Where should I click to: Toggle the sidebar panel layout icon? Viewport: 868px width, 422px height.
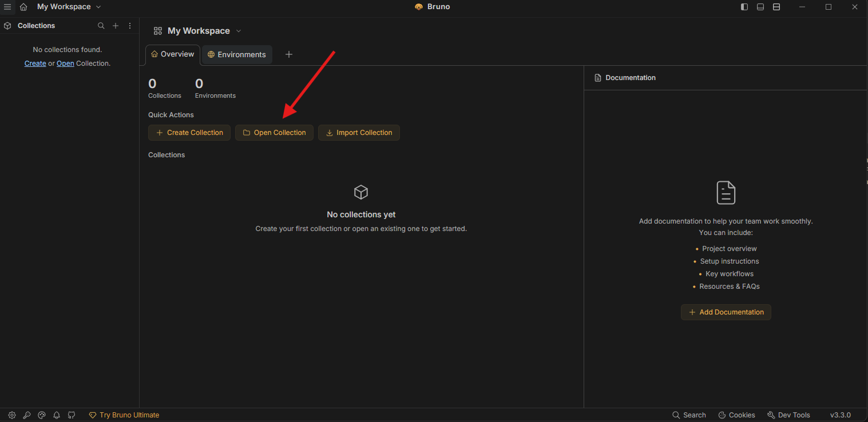point(744,7)
